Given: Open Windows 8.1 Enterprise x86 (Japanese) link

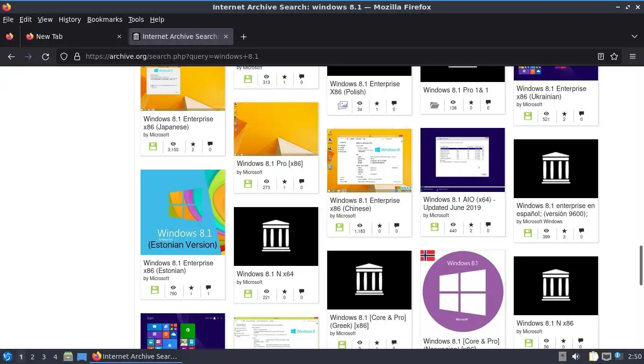Looking at the screenshot, I should click(x=179, y=123).
